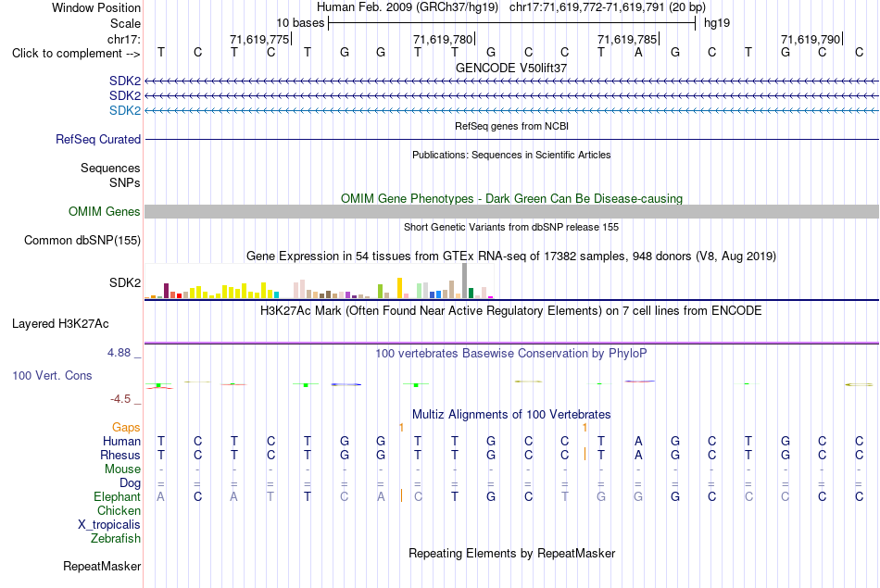Click the 'chr17:' ruler label
The height and width of the screenshot is (588, 880).
coord(124,39)
